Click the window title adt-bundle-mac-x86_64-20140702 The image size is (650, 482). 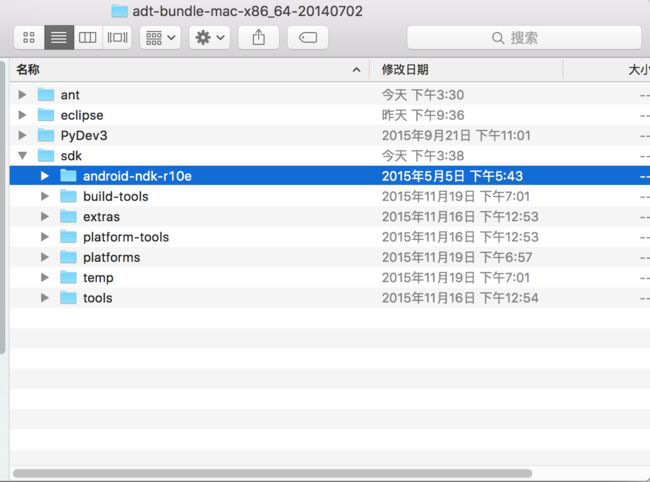[247, 11]
